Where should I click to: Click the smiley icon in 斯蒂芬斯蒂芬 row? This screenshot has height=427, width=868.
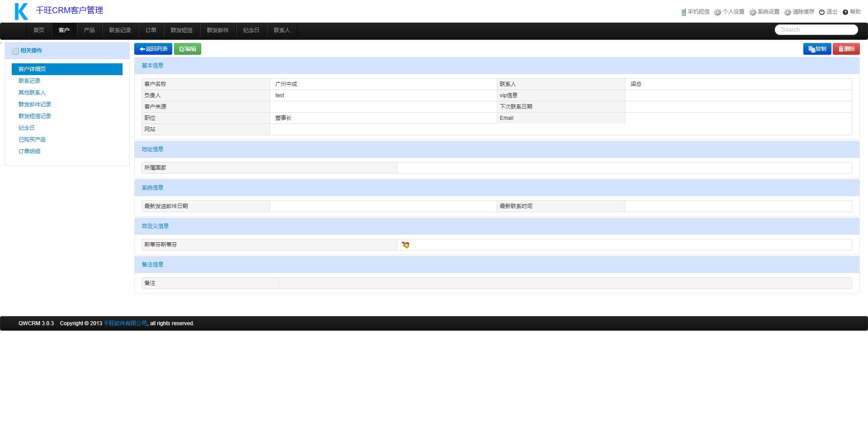(406, 245)
